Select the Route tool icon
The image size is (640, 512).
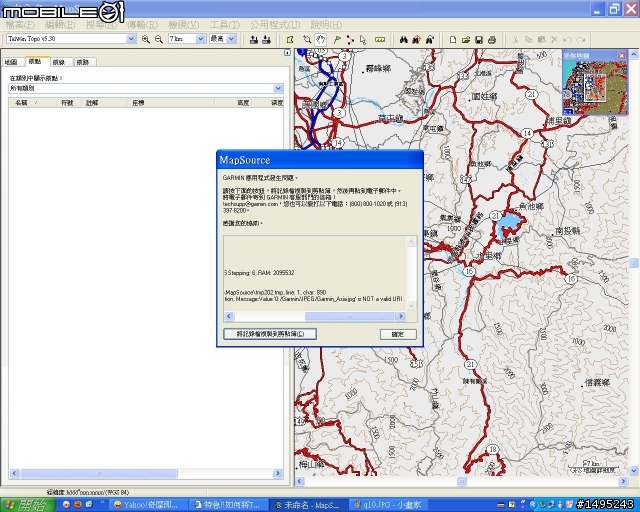click(350, 40)
